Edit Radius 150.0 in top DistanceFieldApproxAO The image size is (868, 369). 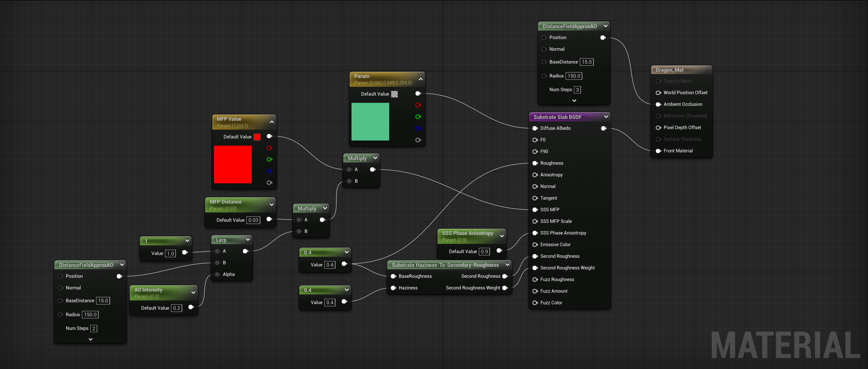pyautogui.click(x=574, y=76)
